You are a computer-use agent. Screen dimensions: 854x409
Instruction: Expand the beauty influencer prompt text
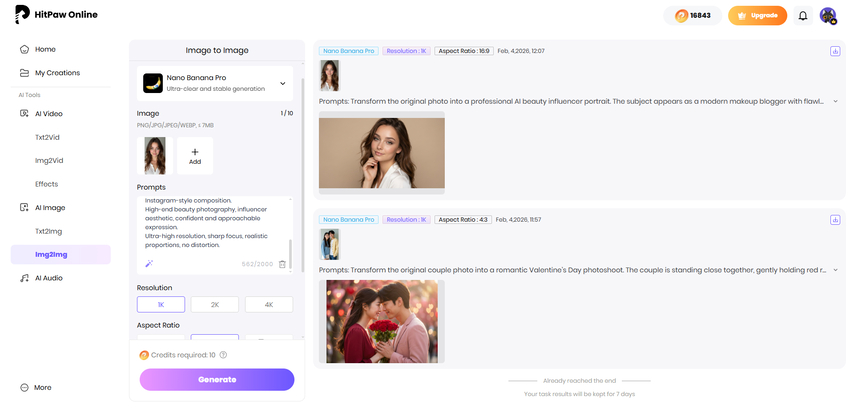pos(835,101)
